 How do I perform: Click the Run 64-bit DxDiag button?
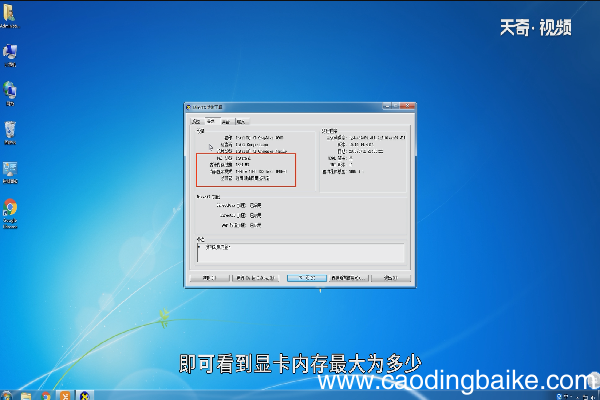[x=255, y=278]
